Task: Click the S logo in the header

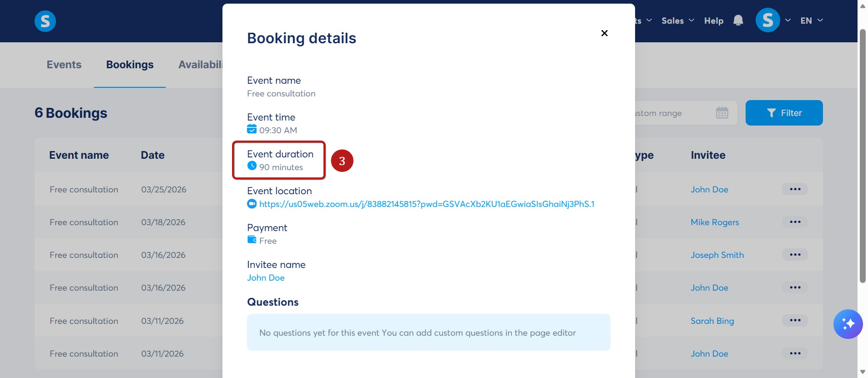Action: point(45,21)
